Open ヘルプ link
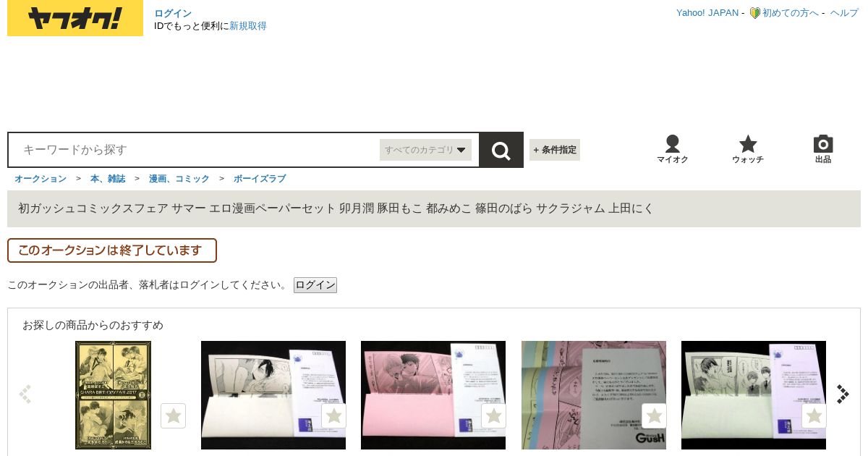The height and width of the screenshot is (456, 868). click(844, 13)
